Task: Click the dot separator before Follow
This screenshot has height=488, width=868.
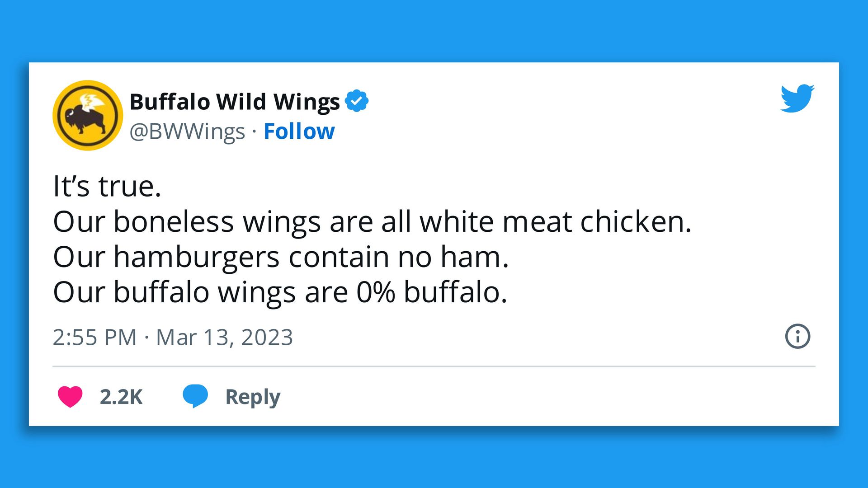Action: [254, 131]
